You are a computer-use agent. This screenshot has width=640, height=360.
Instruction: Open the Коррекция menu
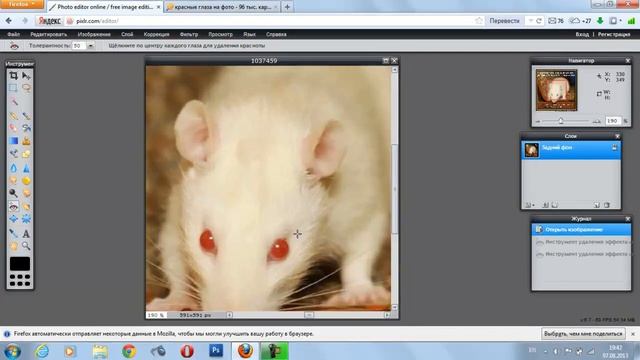pos(156,34)
